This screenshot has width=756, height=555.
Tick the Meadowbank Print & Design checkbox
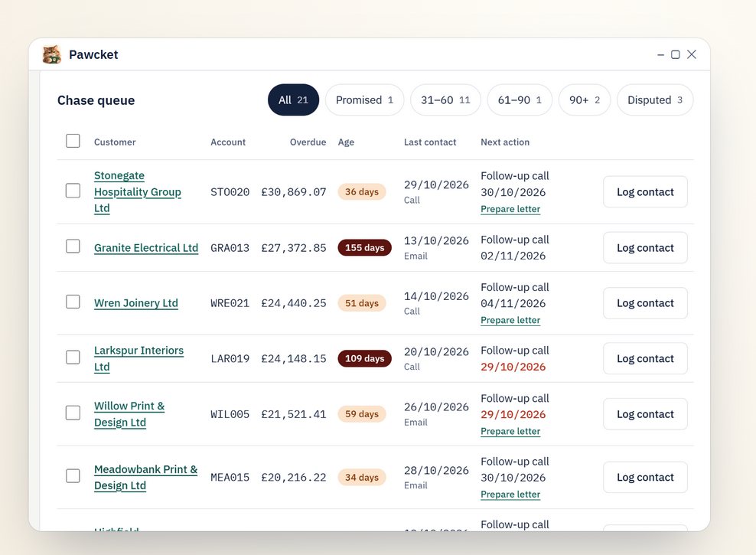(x=73, y=476)
